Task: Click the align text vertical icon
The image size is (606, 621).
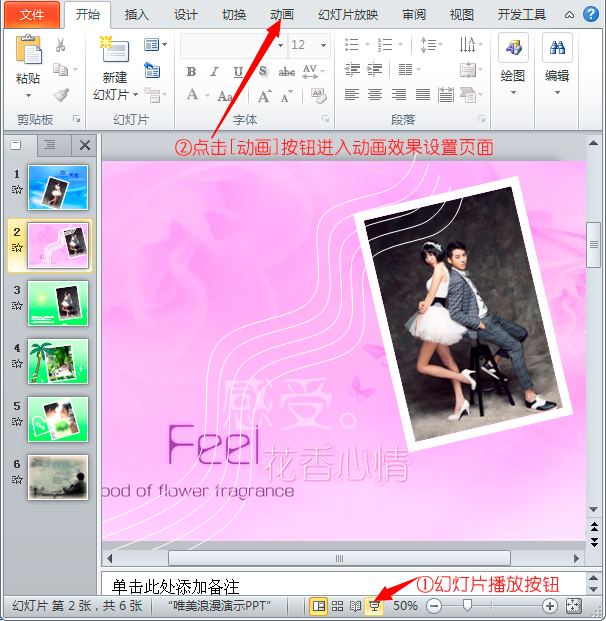Action: tap(468, 70)
